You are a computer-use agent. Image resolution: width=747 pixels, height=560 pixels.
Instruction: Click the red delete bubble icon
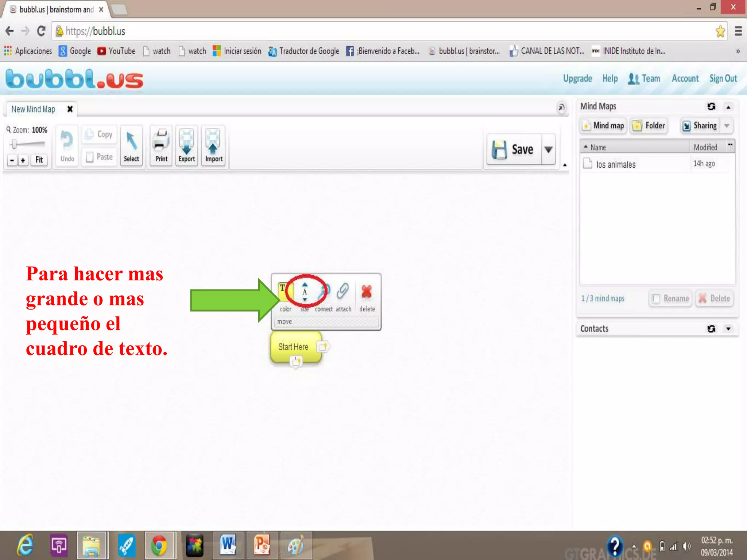click(x=366, y=292)
